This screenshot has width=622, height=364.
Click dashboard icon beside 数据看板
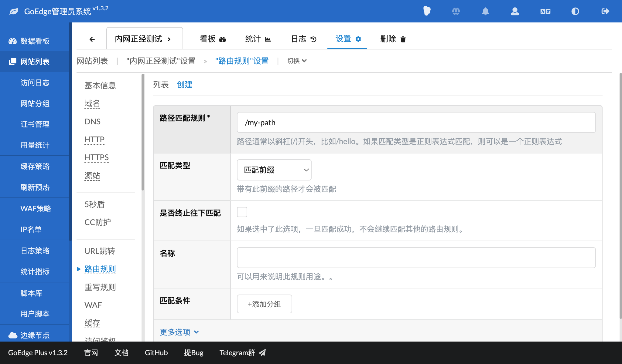pyautogui.click(x=12, y=41)
